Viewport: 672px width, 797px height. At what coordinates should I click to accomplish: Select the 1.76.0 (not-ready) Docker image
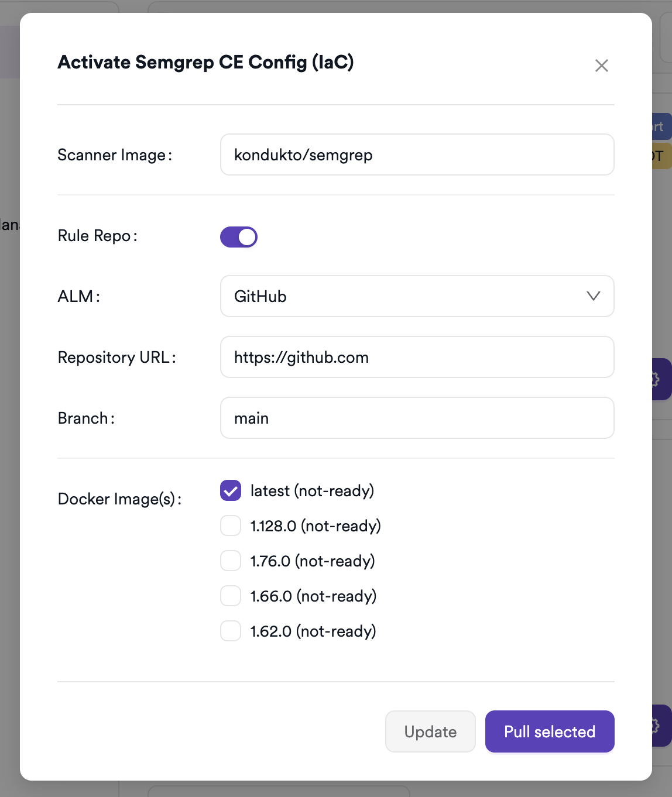(x=231, y=561)
